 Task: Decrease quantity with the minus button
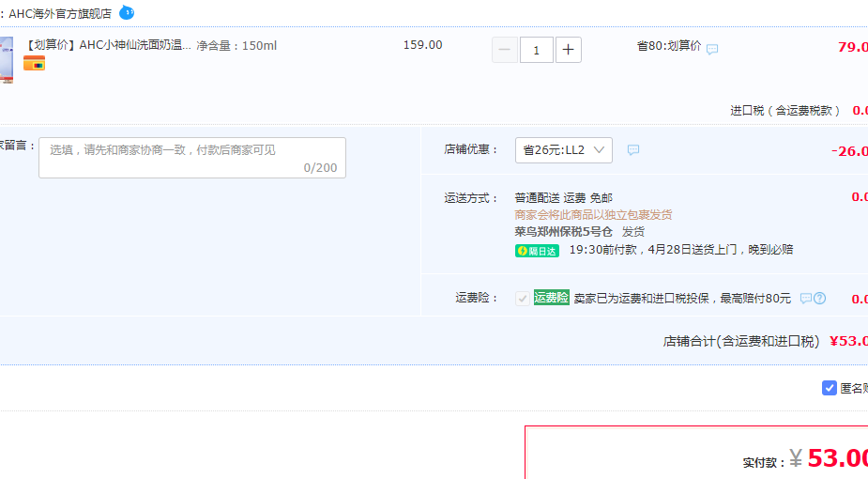(x=505, y=50)
